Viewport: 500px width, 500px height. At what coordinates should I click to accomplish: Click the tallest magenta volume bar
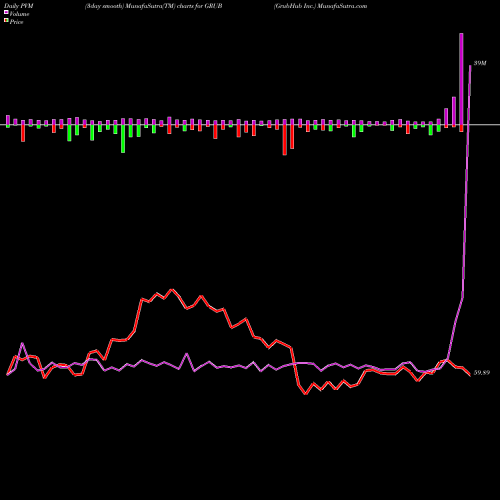click(461, 79)
